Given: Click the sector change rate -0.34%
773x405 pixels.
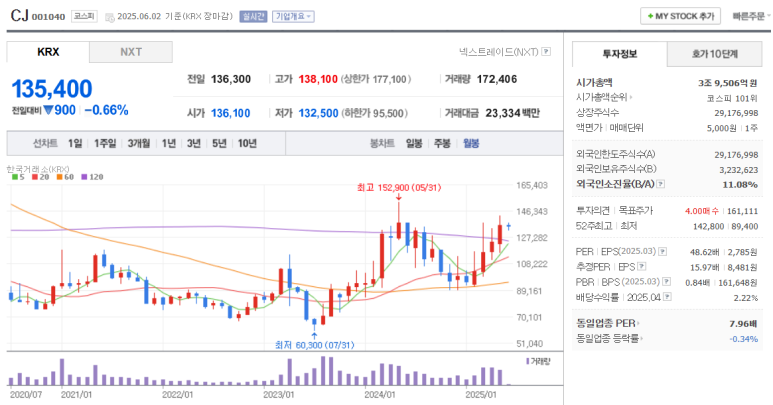Looking at the screenshot, I should pos(743,339).
